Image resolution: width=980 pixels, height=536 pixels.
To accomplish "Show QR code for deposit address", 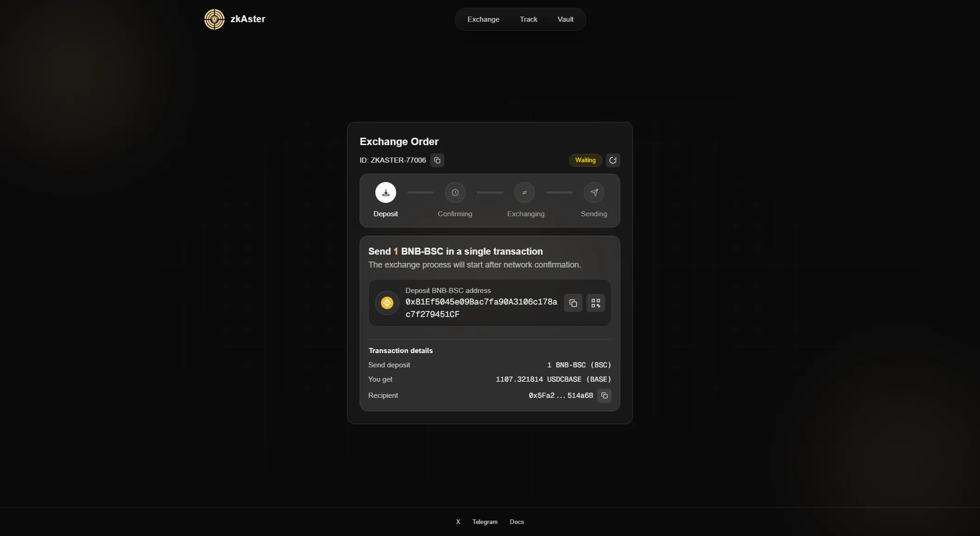I will tap(596, 303).
